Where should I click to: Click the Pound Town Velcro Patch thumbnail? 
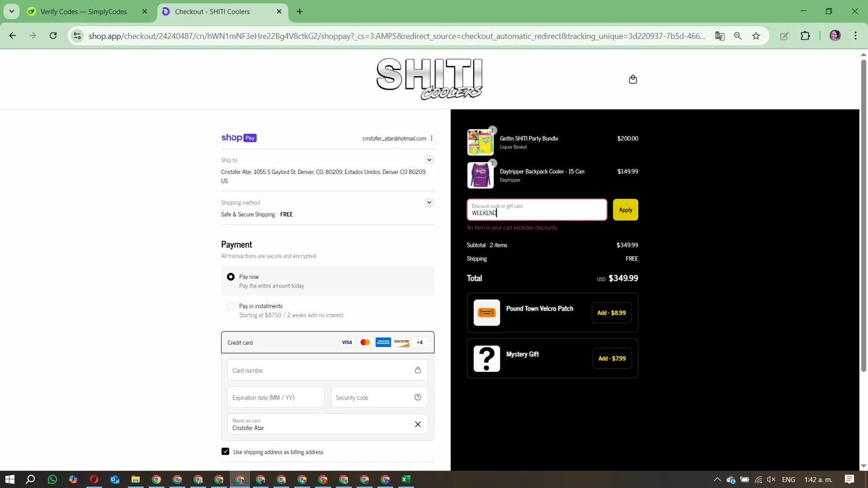[x=487, y=313]
